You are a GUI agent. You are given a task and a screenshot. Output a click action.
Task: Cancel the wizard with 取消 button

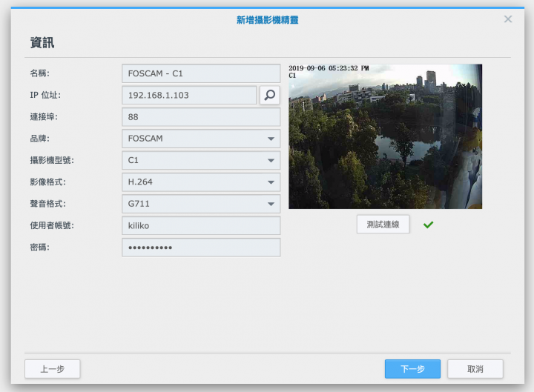[x=475, y=369]
